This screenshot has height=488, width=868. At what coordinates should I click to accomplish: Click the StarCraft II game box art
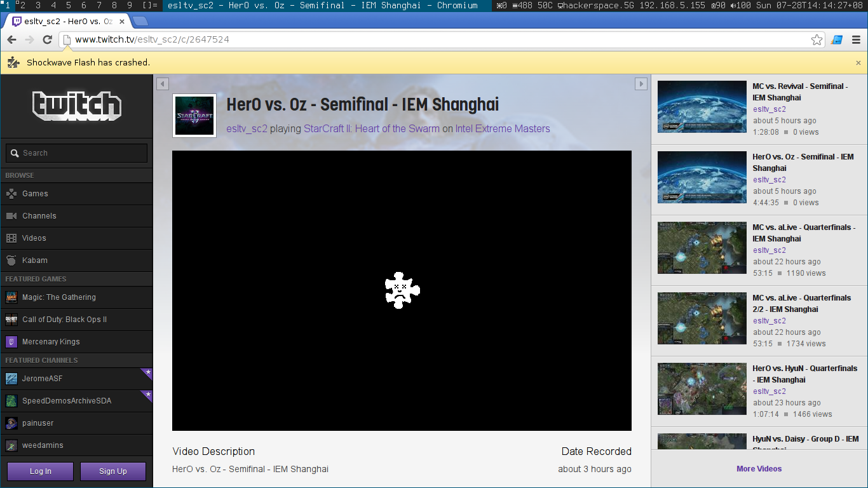(194, 116)
